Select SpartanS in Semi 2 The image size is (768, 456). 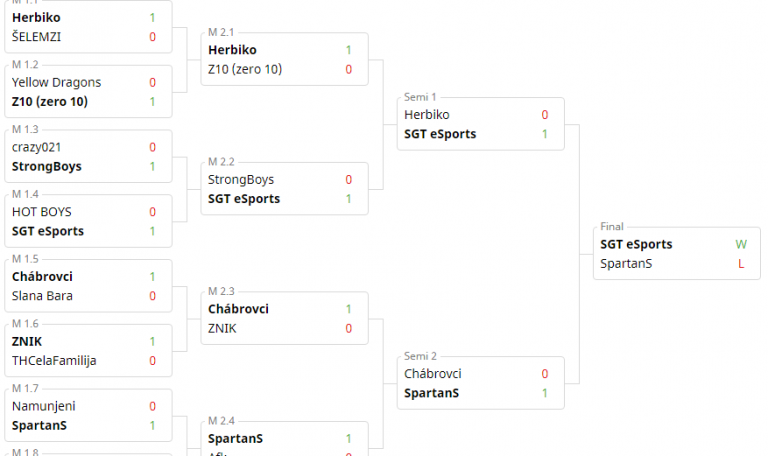(432, 393)
